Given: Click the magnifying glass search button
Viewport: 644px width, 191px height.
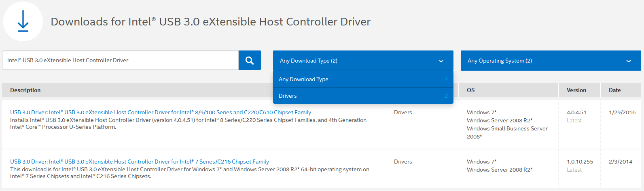Looking at the screenshot, I should 250,60.
